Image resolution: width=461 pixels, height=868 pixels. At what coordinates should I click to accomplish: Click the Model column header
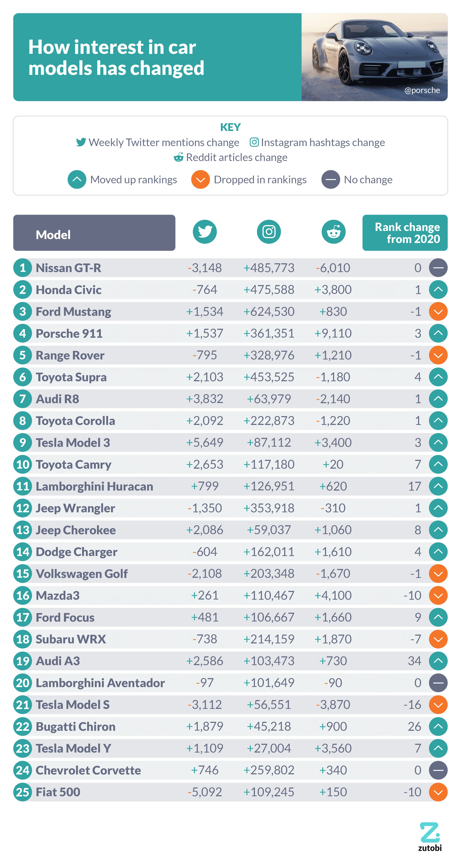click(94, 233)
